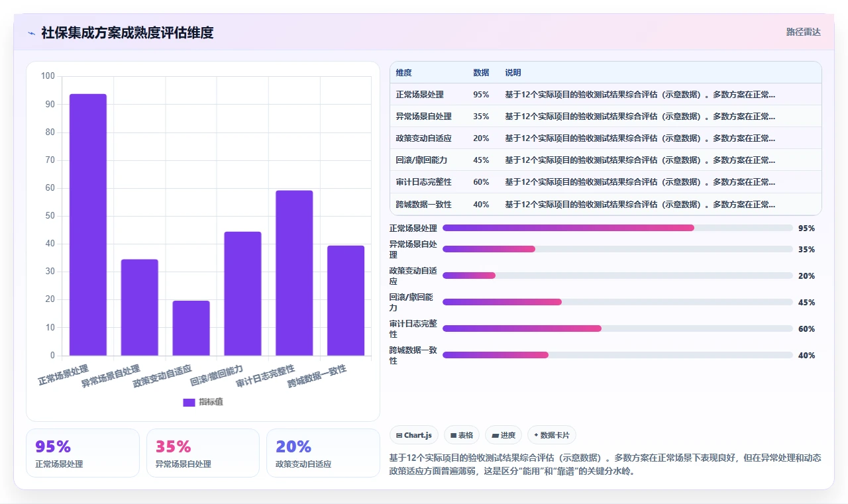The height and width of the screenshot is (504, 848).
Task: Click the 45% label beside the progress bars
Action: click(806, 303)
